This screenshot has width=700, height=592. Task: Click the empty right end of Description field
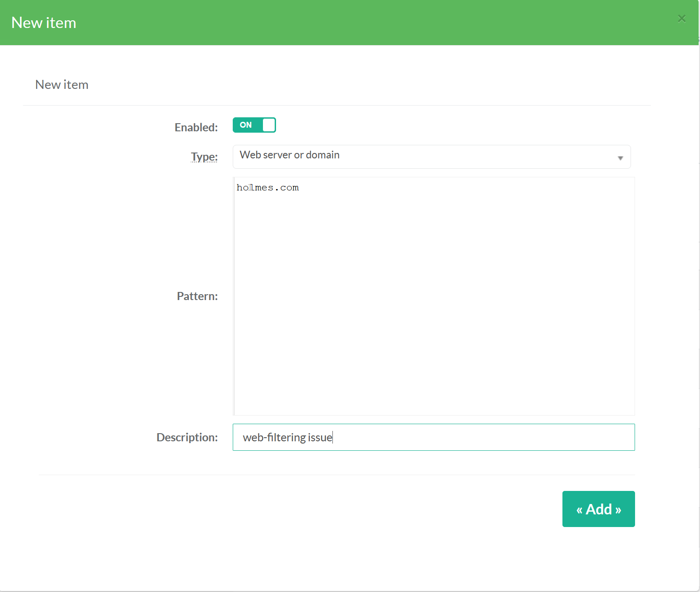tap(586, 437)
